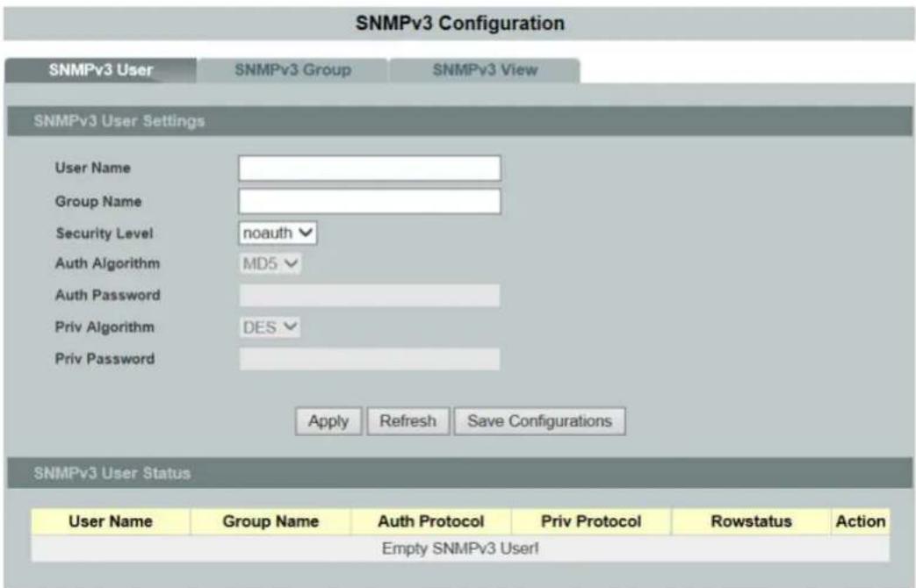
Task: Click the Group Name form label
Action: [x=98, y=202]
